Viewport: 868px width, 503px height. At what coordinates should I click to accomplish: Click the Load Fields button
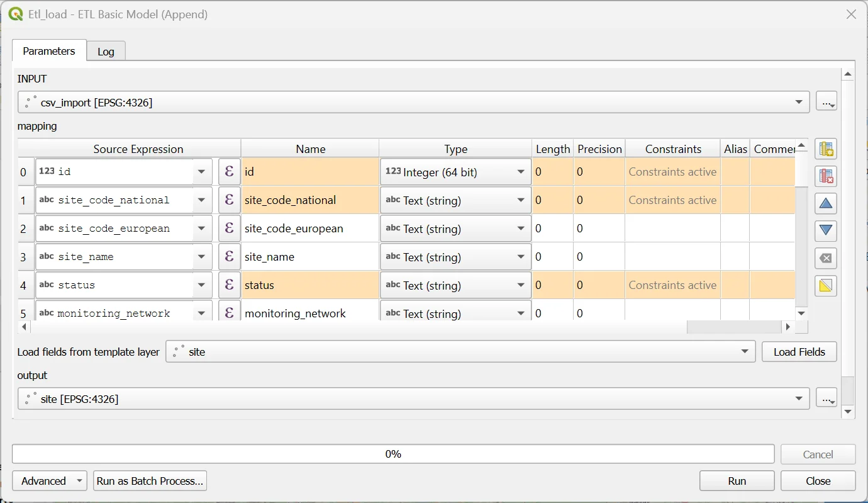click(x=799, y=352)
